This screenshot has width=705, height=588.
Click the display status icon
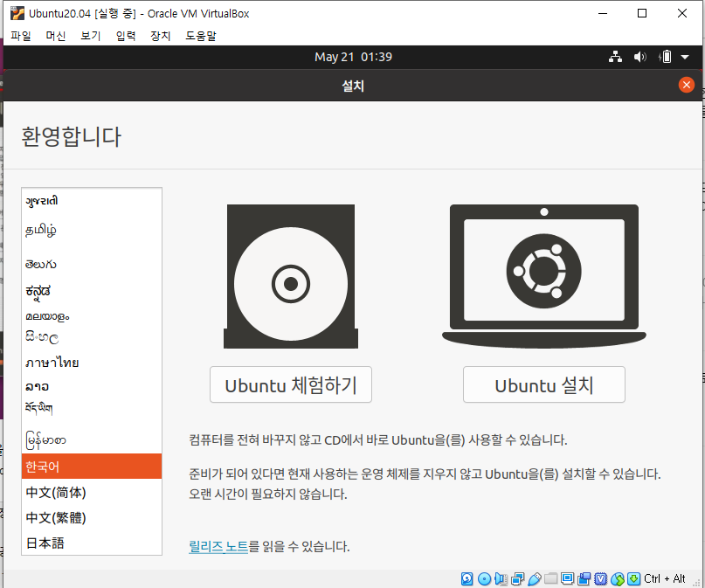click(568, 578)
